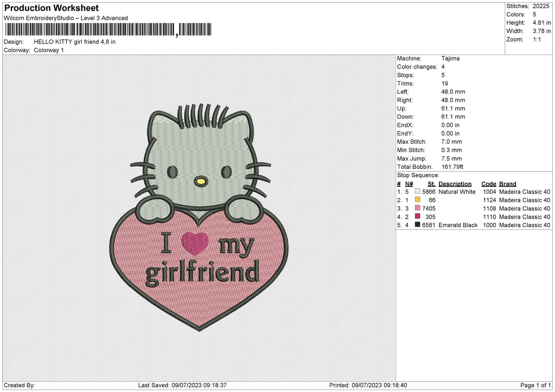Click 'Last Saved: 09/07/2023 09:18:37' footer text
555x392 pixels.
coord(182,385)
